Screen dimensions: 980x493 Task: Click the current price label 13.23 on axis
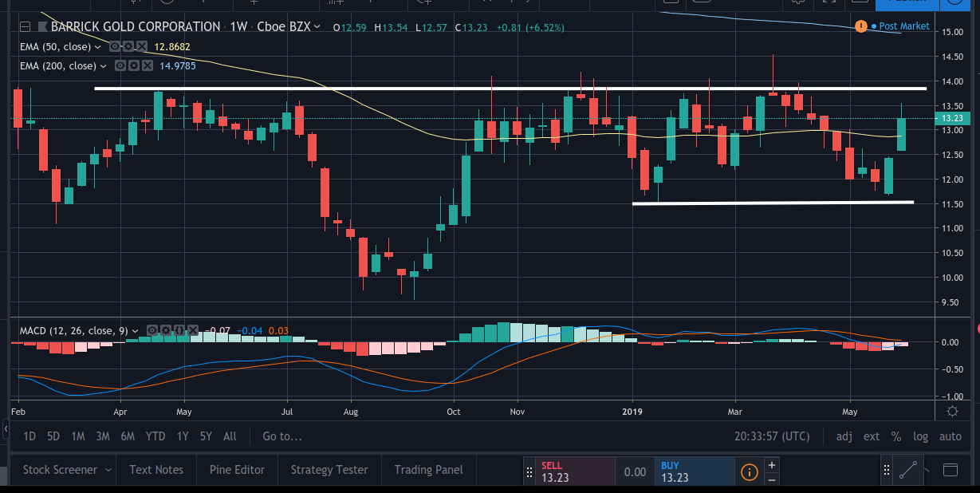(x=954, y=118)
